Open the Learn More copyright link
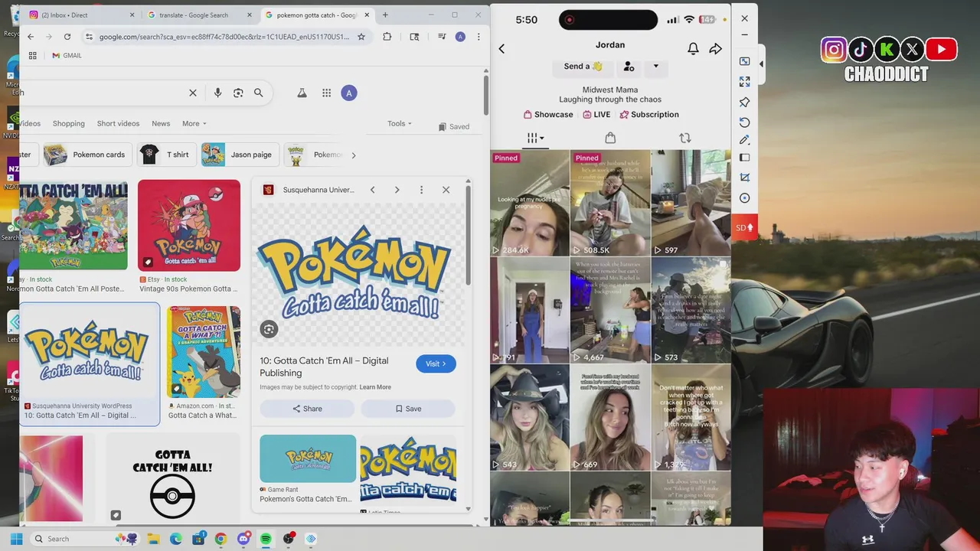 375,387
